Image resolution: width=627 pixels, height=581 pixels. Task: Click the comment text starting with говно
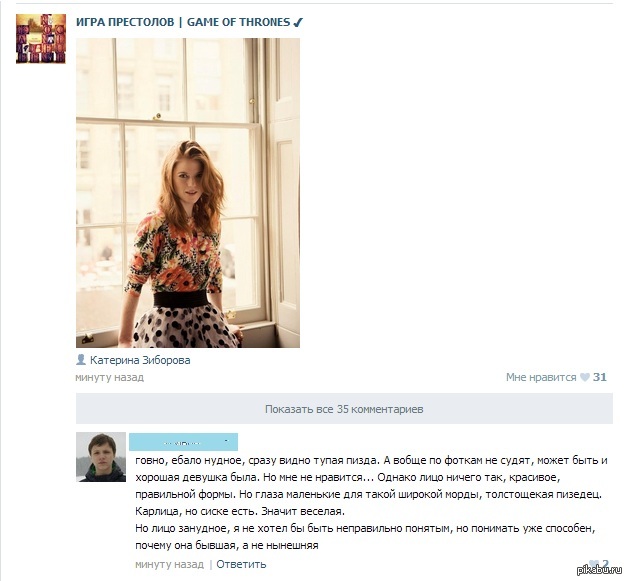371,503
